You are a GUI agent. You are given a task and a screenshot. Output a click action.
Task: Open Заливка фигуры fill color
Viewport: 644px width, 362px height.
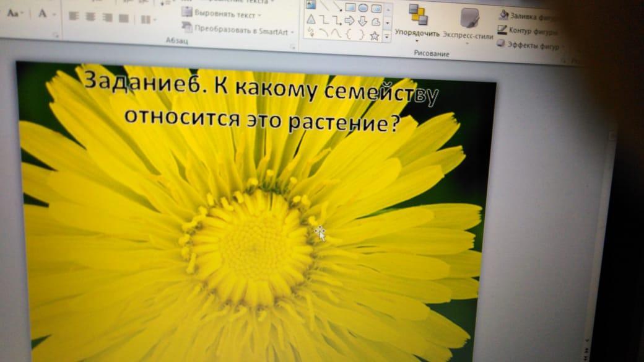click(x=529, y=15)
